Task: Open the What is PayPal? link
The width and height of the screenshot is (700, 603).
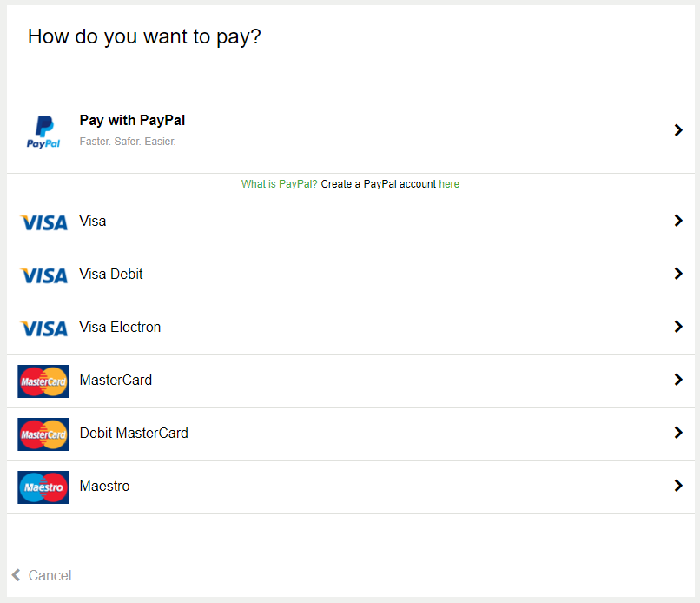Action: click(x=279, y=184)
